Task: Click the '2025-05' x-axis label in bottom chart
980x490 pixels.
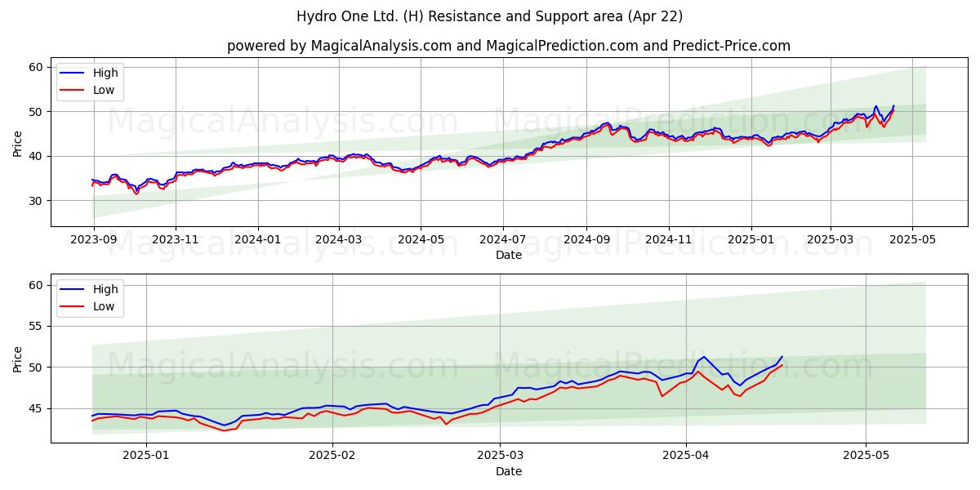Action: 866,457
